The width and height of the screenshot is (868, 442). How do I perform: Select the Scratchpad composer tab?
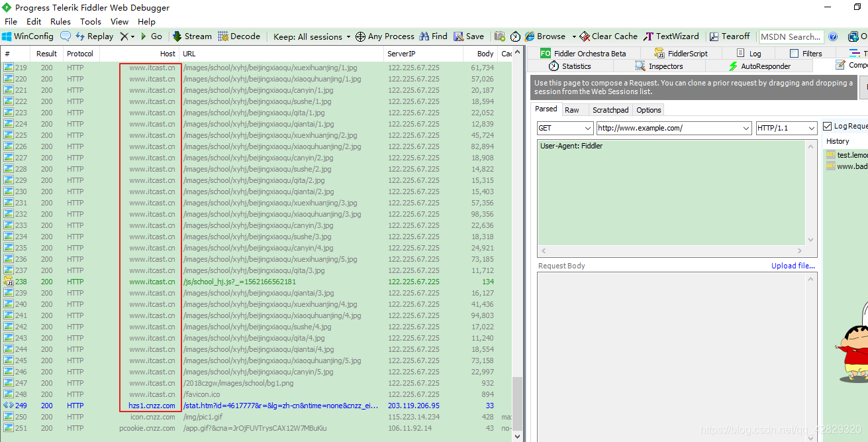610,110
